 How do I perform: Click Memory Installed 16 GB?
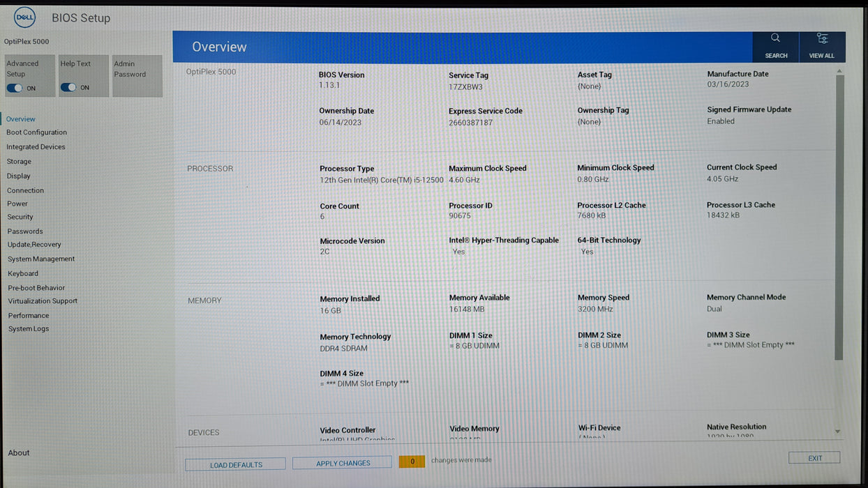point(331,310)
